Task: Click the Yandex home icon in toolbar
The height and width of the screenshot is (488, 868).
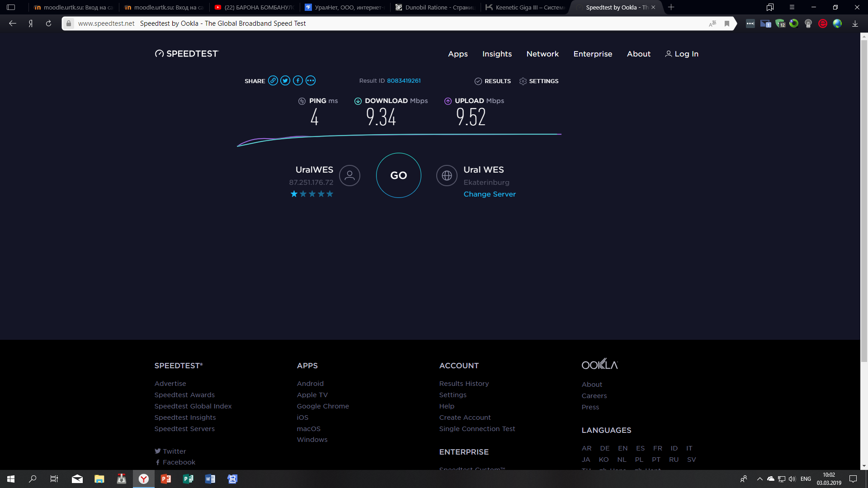Action: (31, 23)
